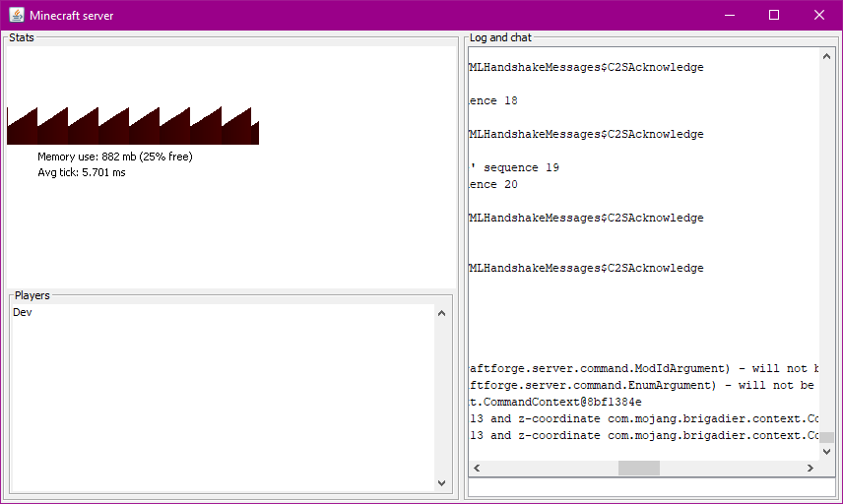This screenshot has height=504, width=843.
Task: Click the 'Avg tick: 5.701 ms' text
Action: (82, 172)
